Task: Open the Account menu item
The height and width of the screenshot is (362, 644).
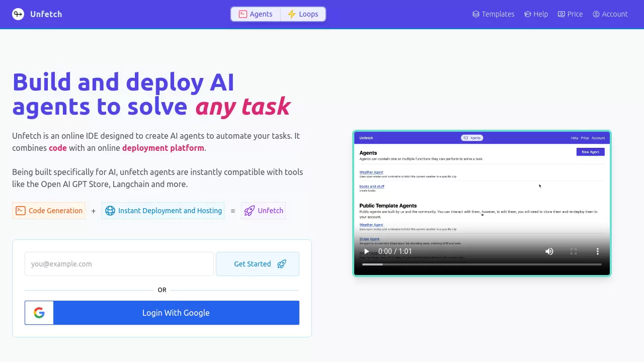Action: (x=610, y=14)
